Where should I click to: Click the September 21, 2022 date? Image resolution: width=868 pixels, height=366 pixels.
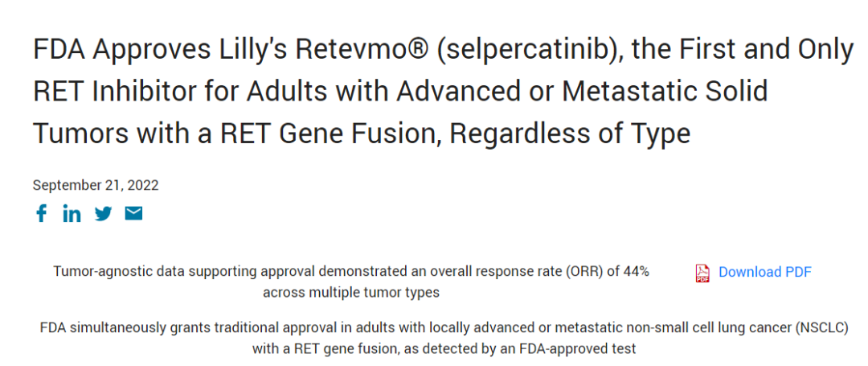click(x=96, y=185)
